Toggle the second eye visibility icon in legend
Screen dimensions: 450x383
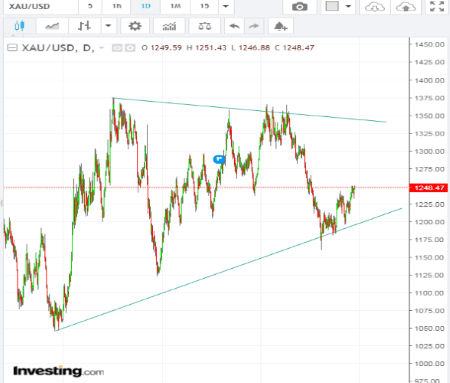tap(130, 48)
